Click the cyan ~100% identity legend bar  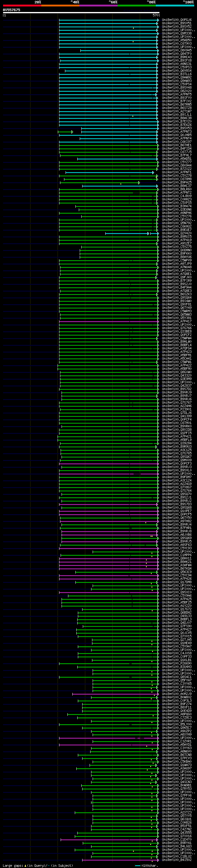tap(175, 6)
